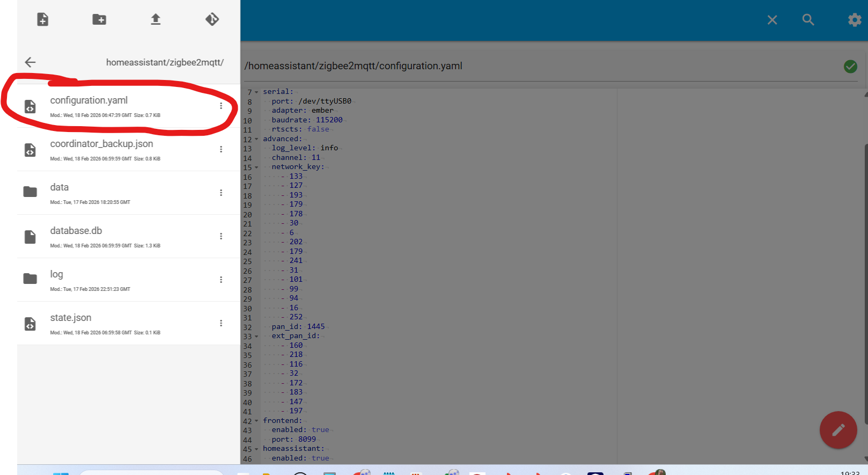Click the new folder icon

tap(99, 20)
